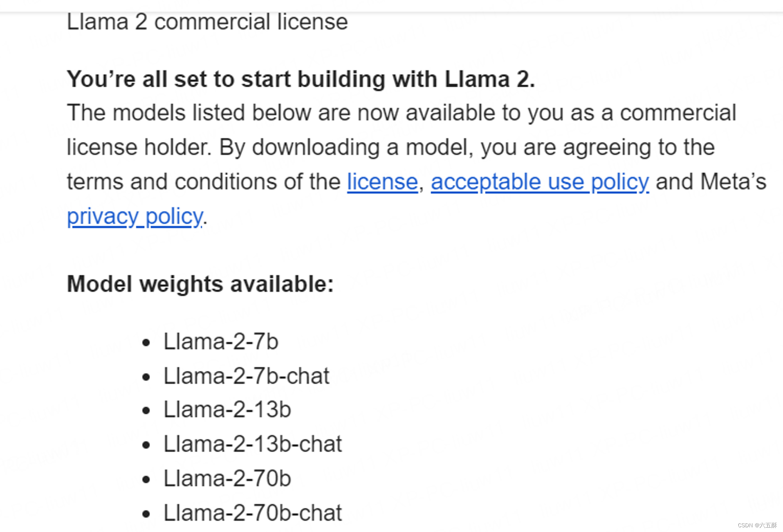Open the license link
The height and width of the screenshot is (532, 783).
(382, 182)
